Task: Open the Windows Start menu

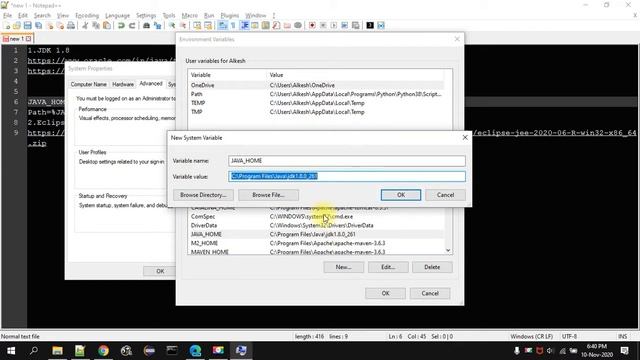Action: tap(11, 350)
